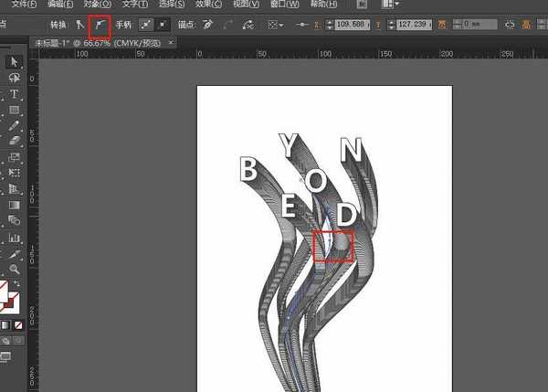Select the Lasso tool
The height and width of the screenshot is (392, 548).
pos(15,79)
